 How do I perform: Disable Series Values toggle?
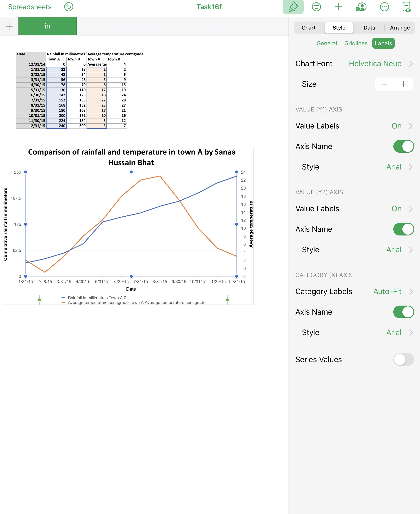pos(404,359)
